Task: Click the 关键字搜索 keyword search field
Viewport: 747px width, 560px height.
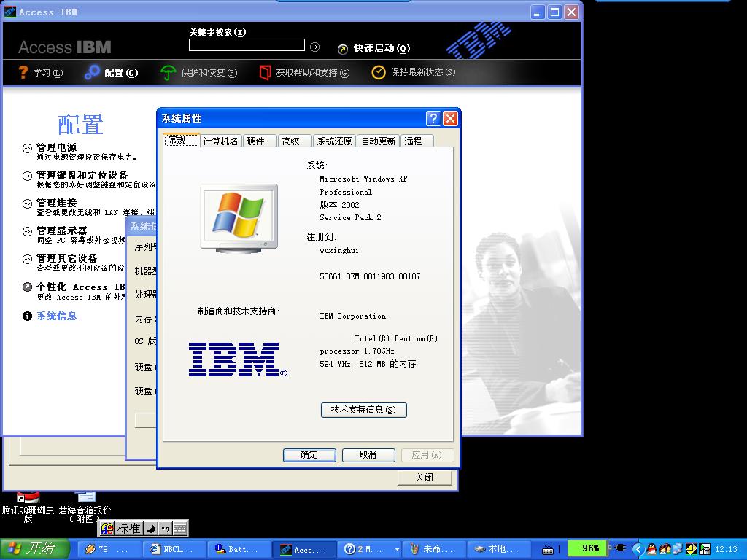Action: (x=247, y=45)
